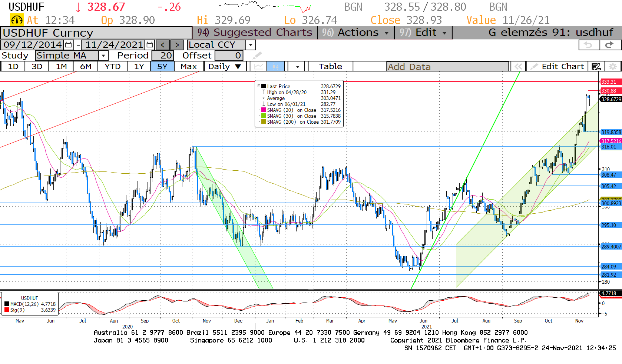Expand the Simple MA study dropdown
This screenshot has width=622, height=364.
click(103, 56)
